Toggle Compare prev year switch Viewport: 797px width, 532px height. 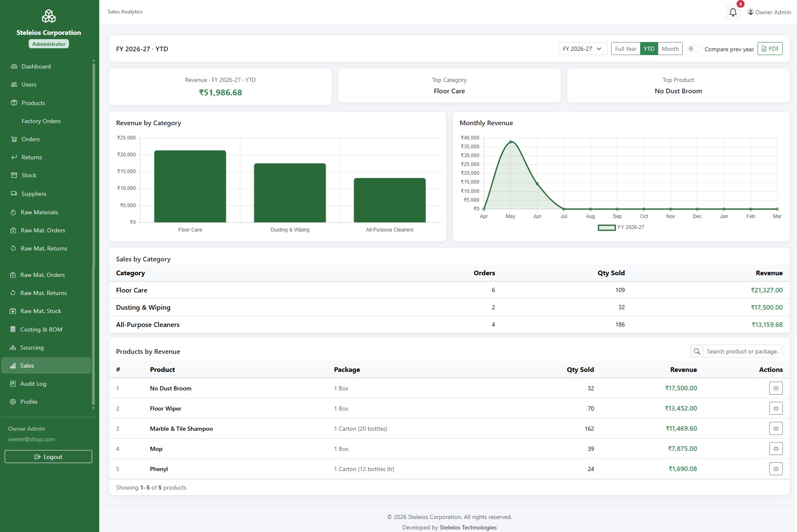pos(694,49)
